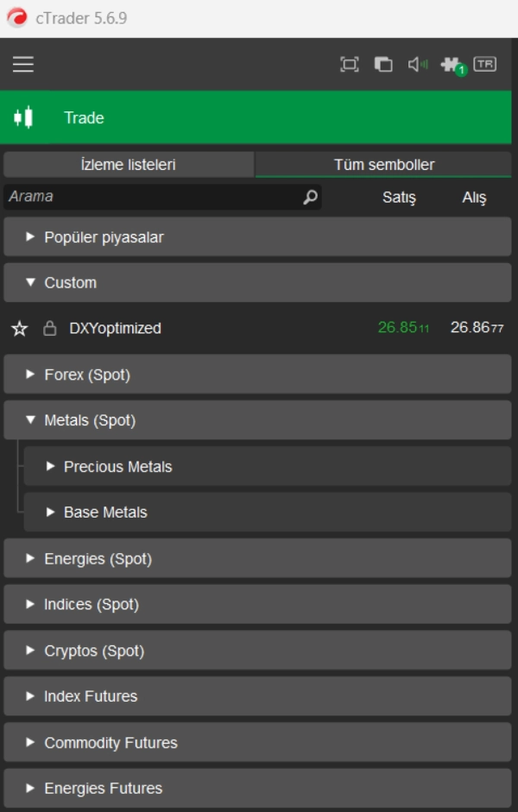This screenshot has width=518, height=812.
Task: Select the Tüm semboller tab
Action: click(x=384, y=165)
